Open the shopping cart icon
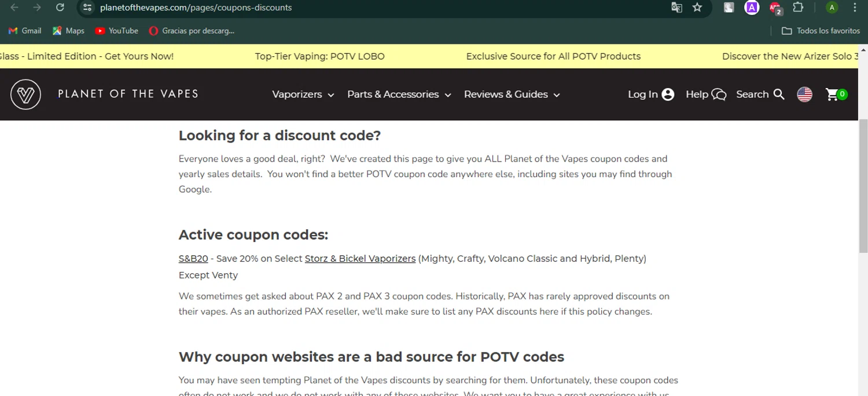The image size is (868, 396). (832, 94)
